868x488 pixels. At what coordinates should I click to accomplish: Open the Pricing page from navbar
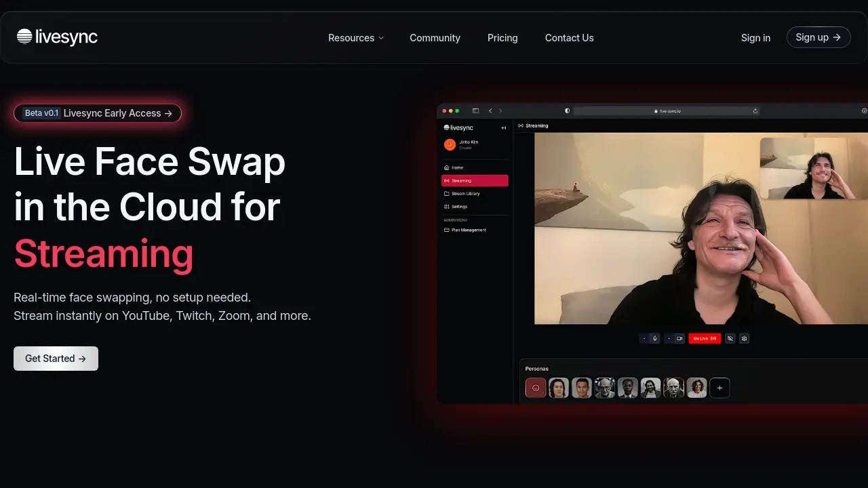point(502,38)
